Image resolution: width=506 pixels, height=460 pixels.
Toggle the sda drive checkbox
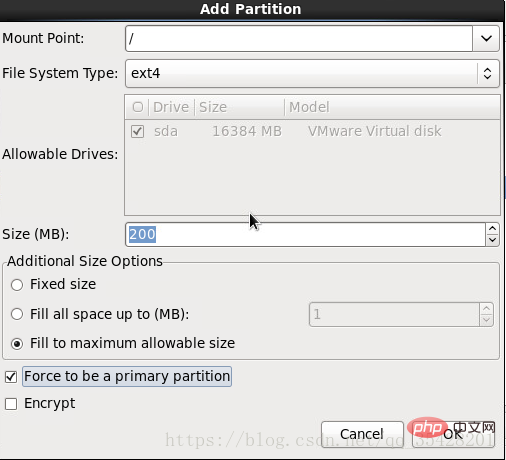coord(137,131)
